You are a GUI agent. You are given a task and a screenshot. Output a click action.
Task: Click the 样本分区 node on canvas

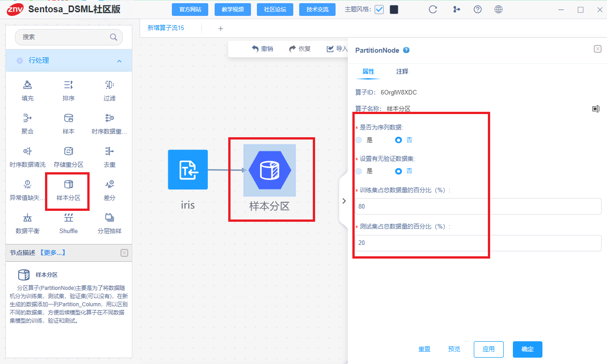(270, 170)
